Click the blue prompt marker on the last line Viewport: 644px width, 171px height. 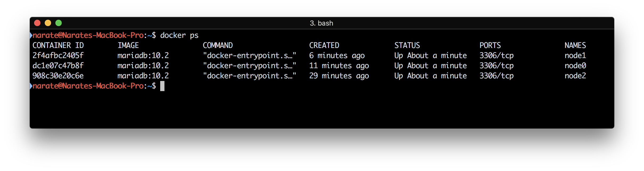[x=31, y=86]
